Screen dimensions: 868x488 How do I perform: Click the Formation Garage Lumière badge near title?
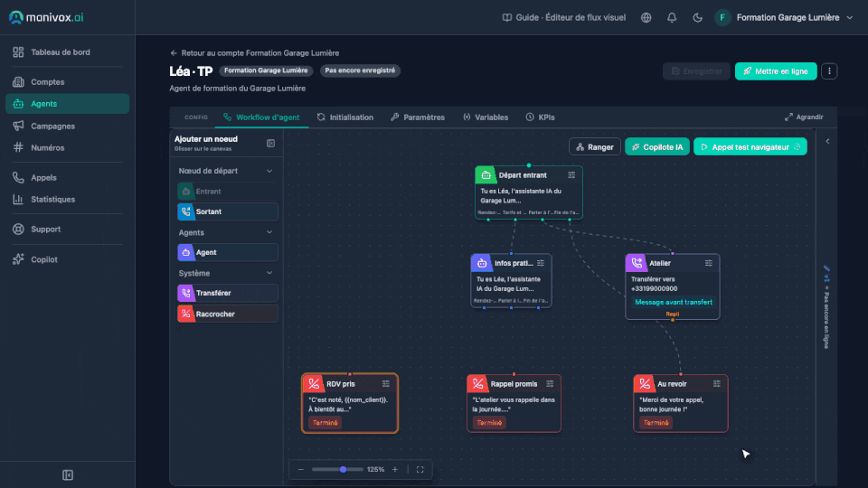click(x=266, y=70)
